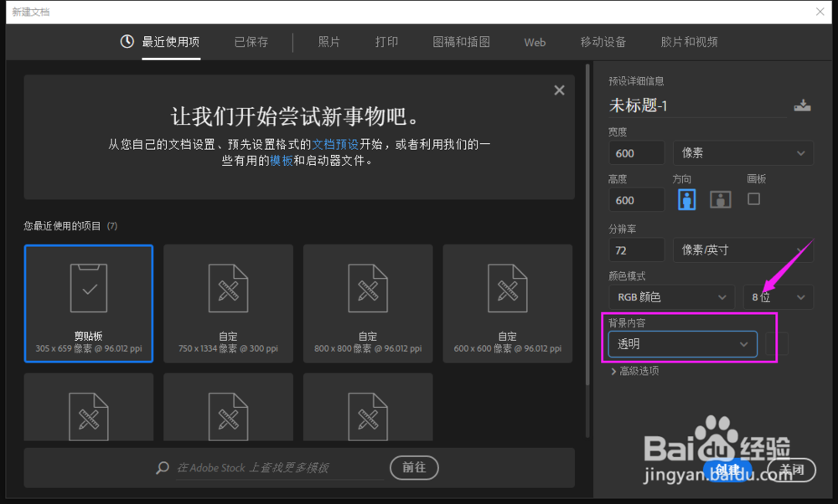Screen dimensions: 838x504
Task: Select the landscape orientation icon
Action: tap(721, 199)
